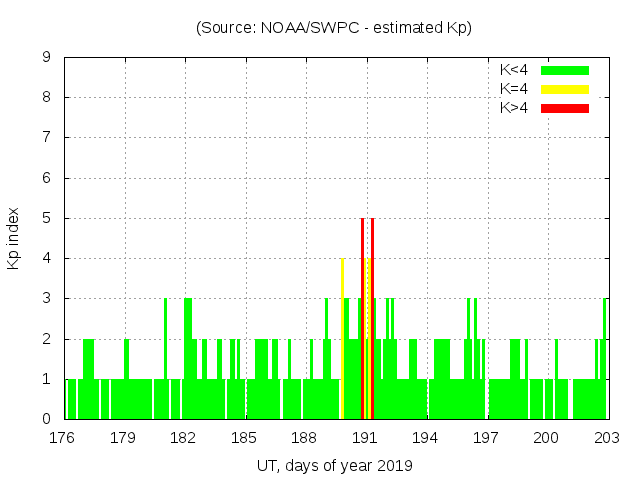
Task: Click the NOAA/SWPC source title text
Action: click(334, 27)
